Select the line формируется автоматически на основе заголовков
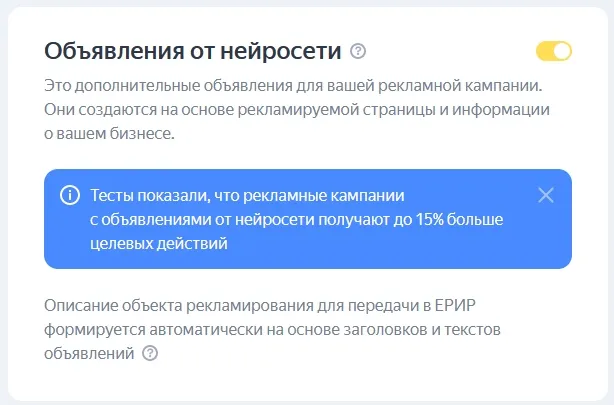The height and width of the screenshot is (405, 614). 272,330
